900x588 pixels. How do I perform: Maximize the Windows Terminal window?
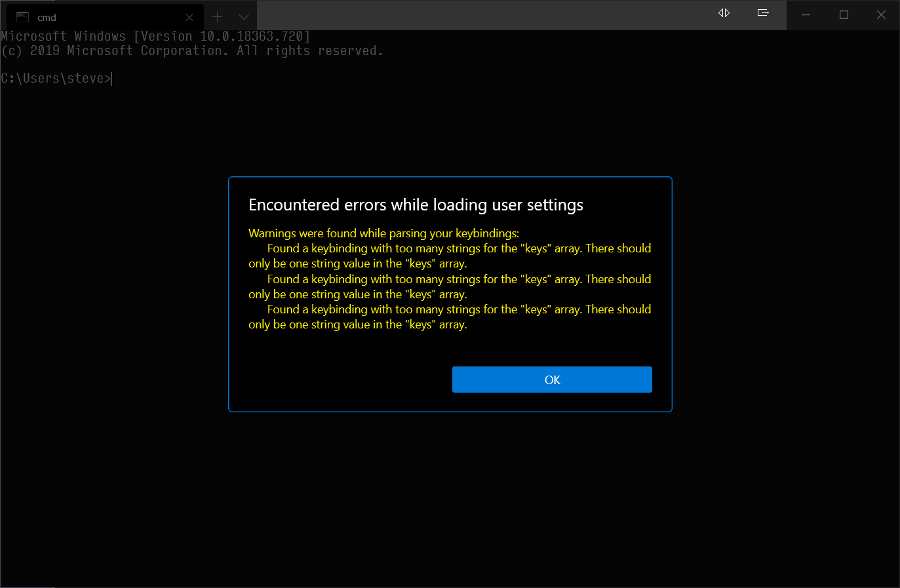844,15
